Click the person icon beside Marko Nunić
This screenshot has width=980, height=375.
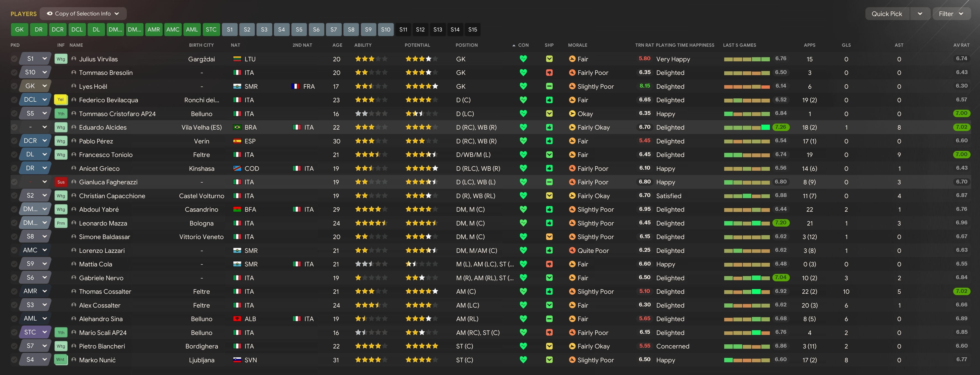coord(74,360)
